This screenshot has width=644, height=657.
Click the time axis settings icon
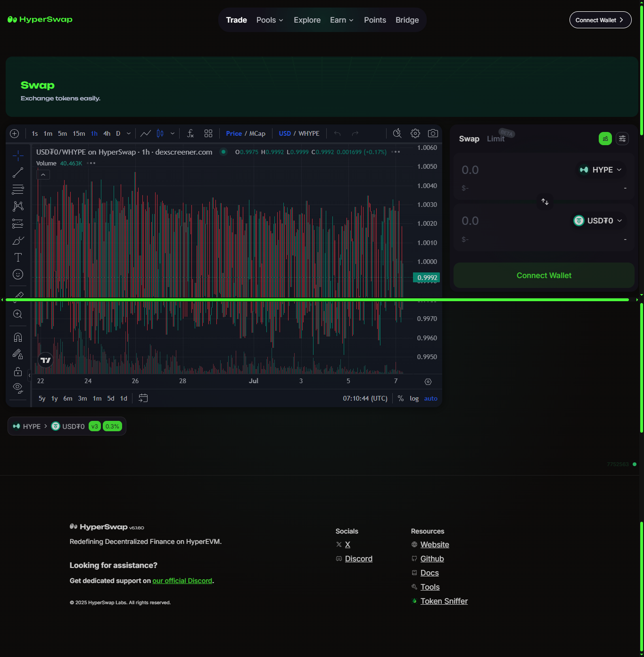point(428,382)
